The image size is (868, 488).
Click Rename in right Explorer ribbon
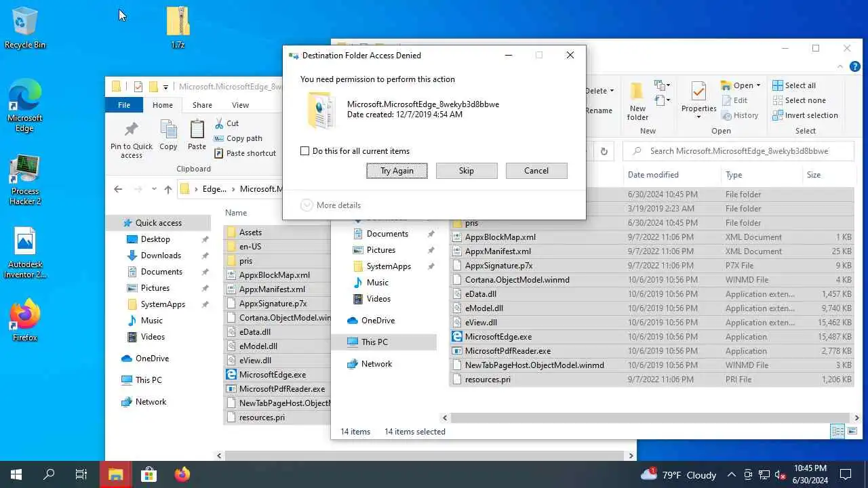point(598,110)
